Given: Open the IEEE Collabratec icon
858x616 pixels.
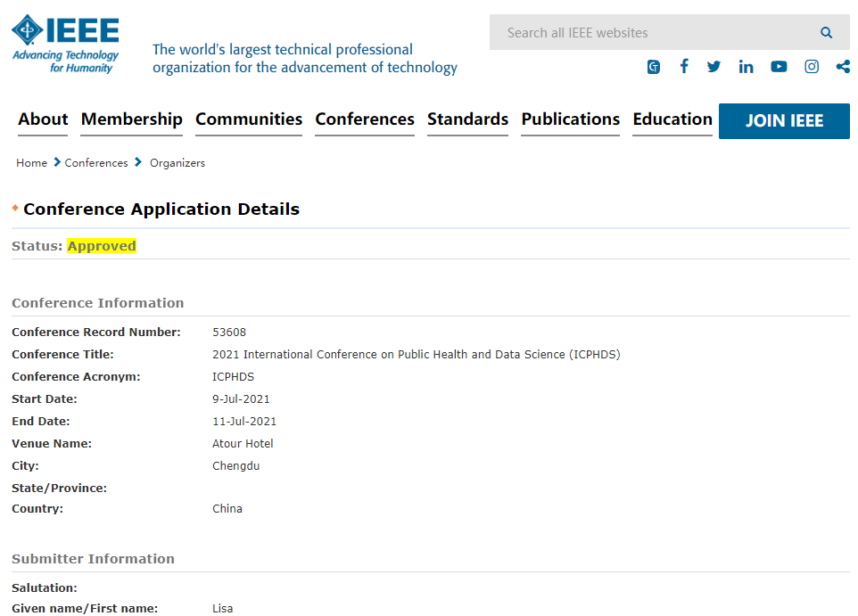Looking at the screenshot, I should (654, 67).
